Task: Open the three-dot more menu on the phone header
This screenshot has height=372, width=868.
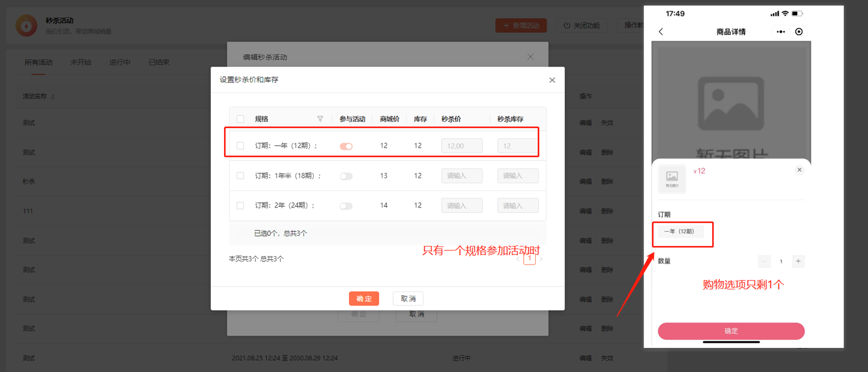Action: [780, 32]
